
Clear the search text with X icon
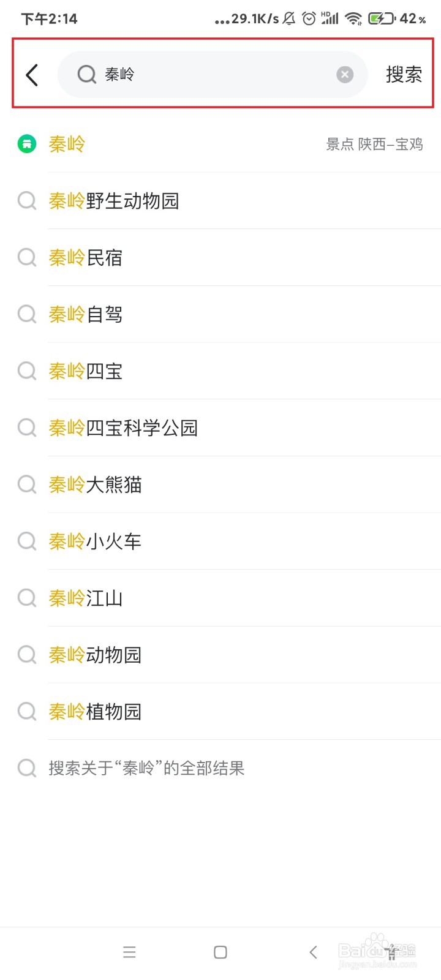(345, 75)
